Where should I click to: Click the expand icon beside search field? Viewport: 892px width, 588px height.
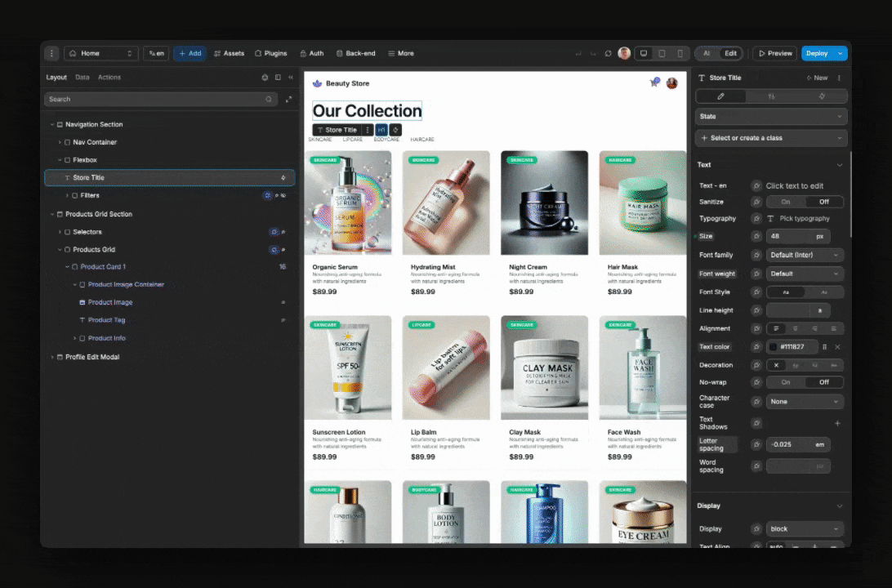click(x=288, y=100)
